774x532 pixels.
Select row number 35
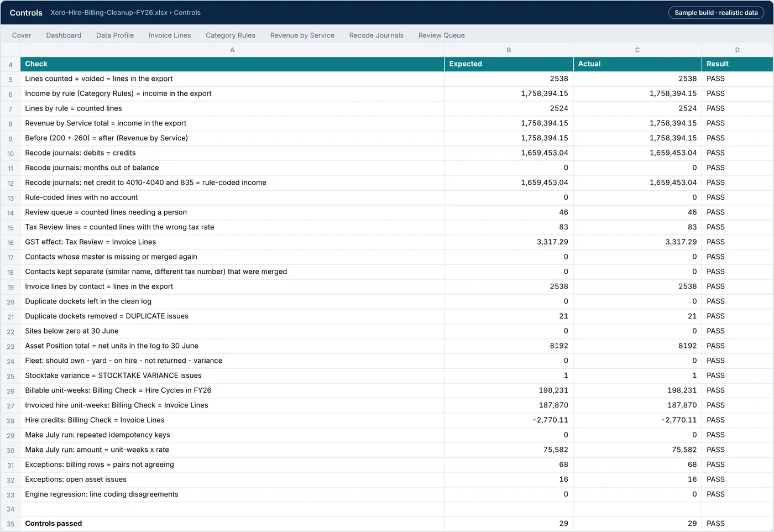click(11, 524)
